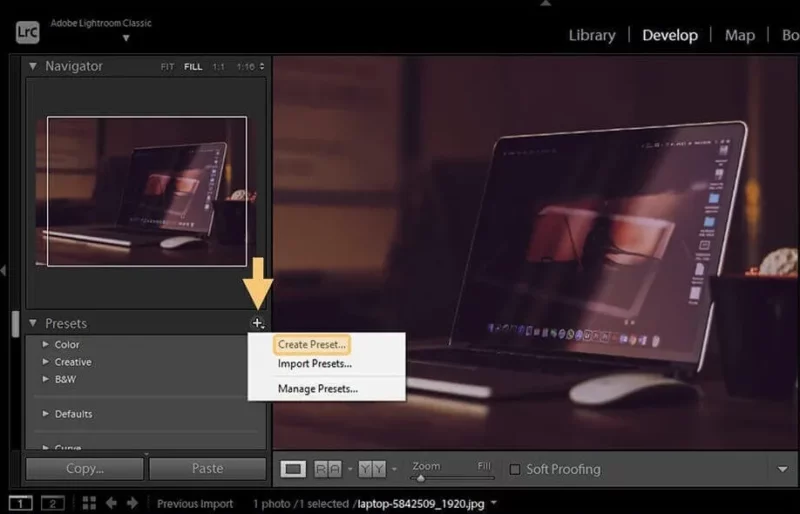Click the Paste button
800x514 pixels.
point(208,469)
